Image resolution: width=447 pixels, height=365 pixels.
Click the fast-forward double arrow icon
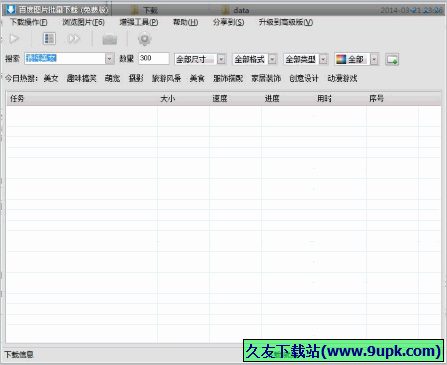click(74, 39)
